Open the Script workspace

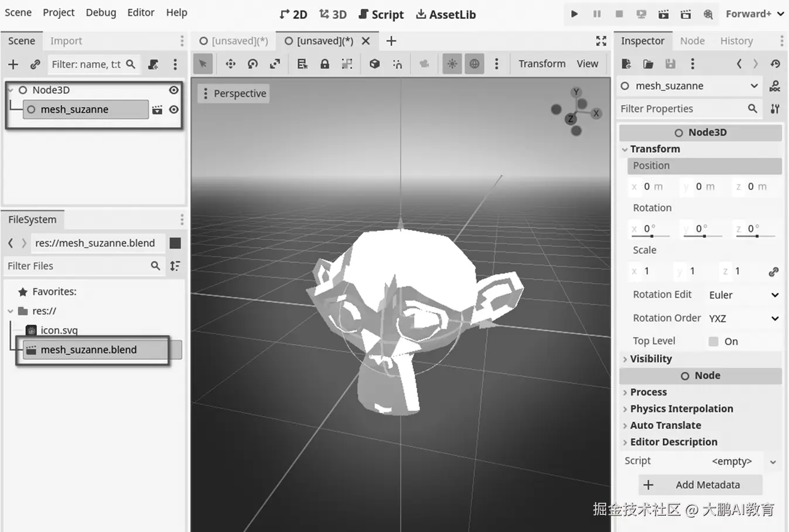tap(381, 14)
